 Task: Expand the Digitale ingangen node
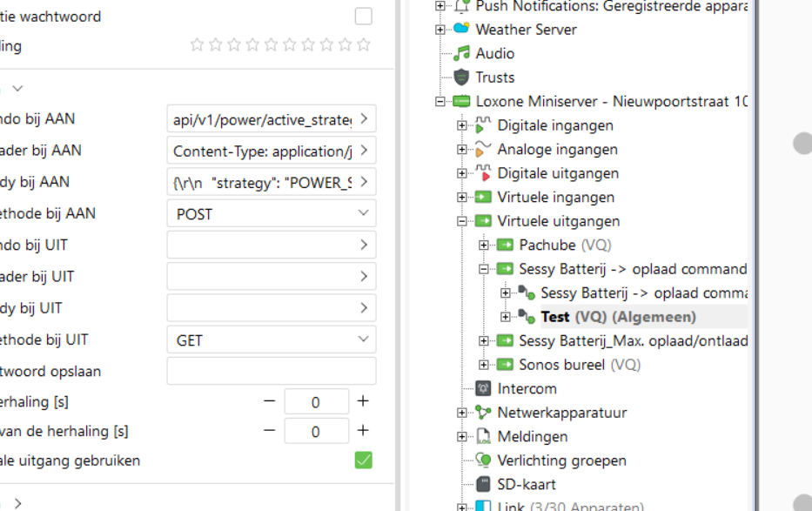point(462,125)
